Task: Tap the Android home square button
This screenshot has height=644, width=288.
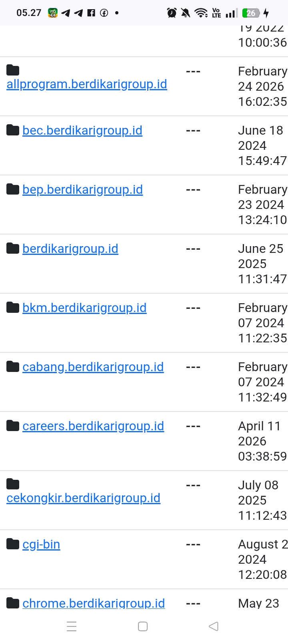Action: 143,626
